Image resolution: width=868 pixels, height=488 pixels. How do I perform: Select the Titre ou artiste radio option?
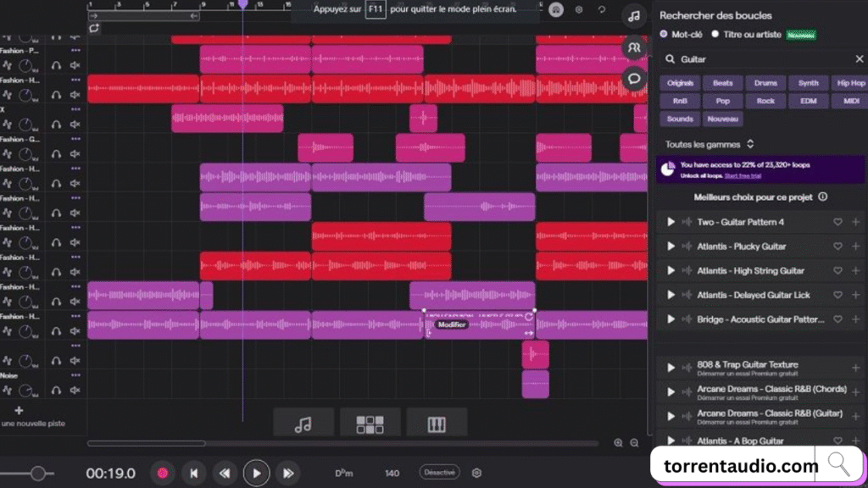pos(715,35)
